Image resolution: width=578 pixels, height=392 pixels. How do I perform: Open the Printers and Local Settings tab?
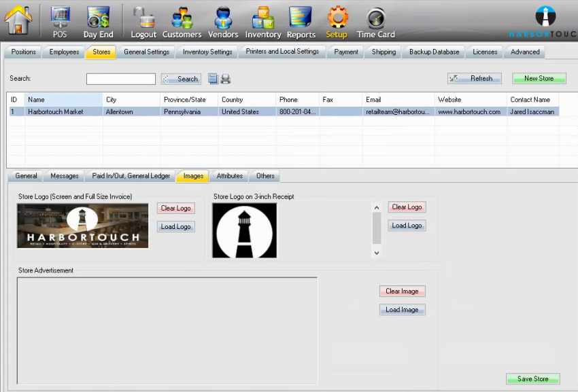[x=282, y=52]
